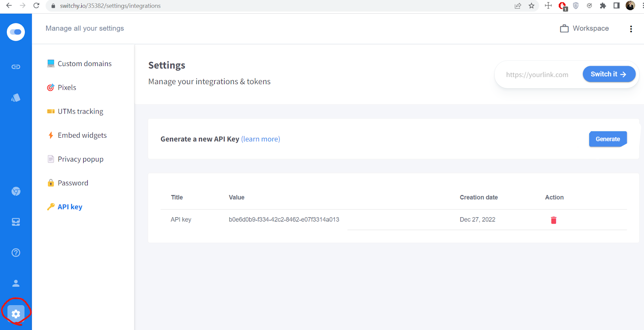Click the Generate button

(x=608, y=139)
